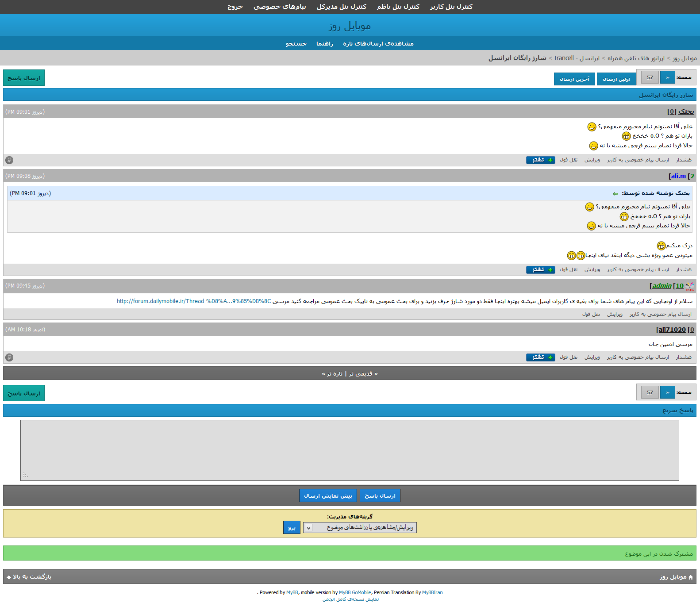Click inside the quick reply text area
The height and width of the screenshot is (603, 700).
(x=350, y=450)
